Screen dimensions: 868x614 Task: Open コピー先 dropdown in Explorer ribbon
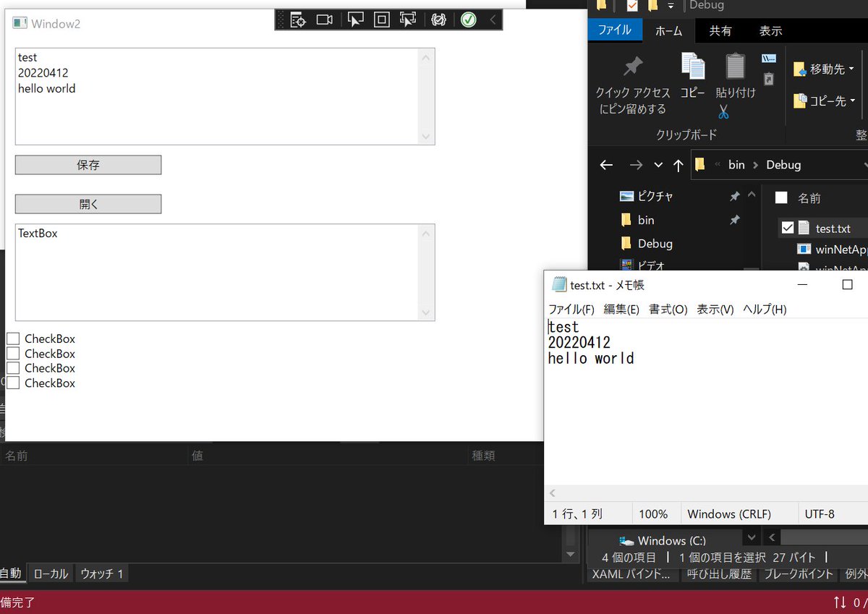pos(825,101)
